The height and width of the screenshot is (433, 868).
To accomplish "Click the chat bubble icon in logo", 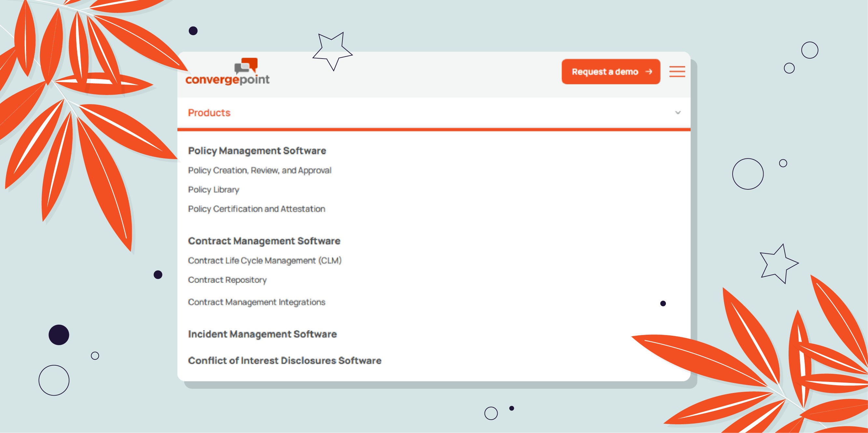I will click(x=247, y=66).
